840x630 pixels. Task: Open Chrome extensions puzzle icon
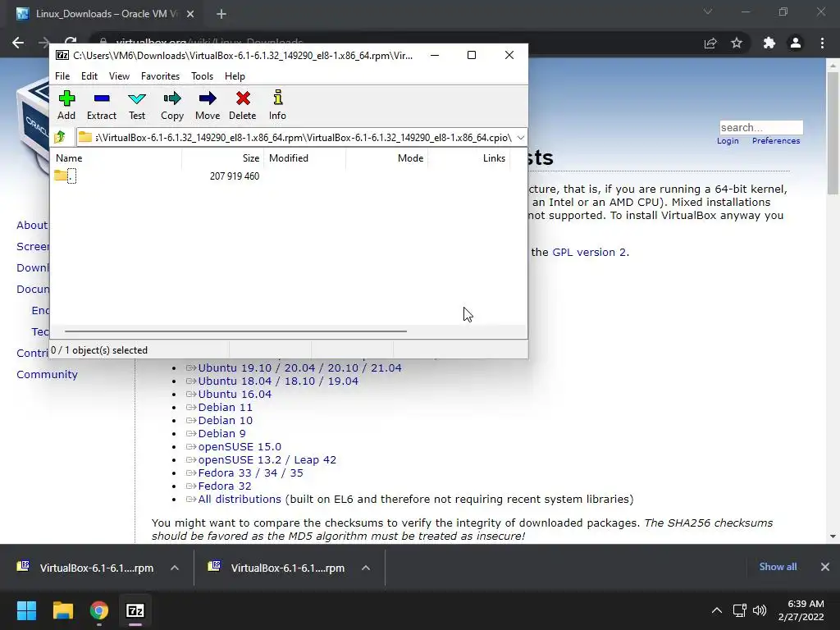click(x=769, y=43)
